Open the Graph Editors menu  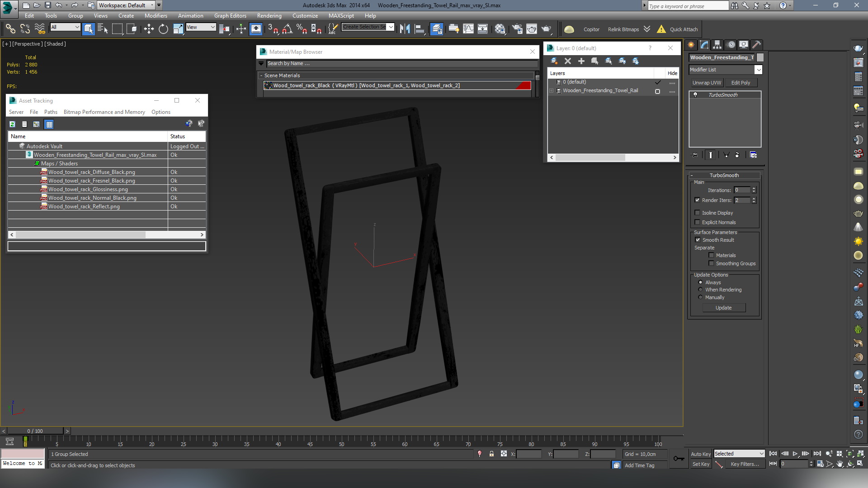(230, 15)
